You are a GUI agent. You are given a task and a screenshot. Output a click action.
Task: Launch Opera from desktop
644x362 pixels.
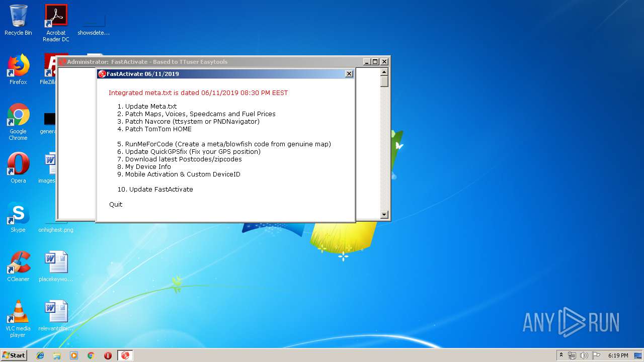18,168
